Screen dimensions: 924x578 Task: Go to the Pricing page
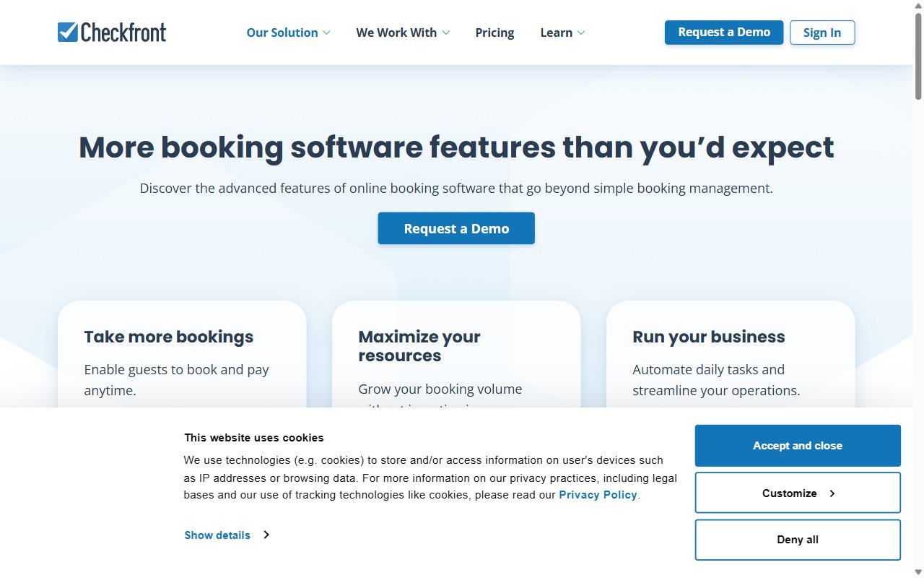[x=494, y=33]
